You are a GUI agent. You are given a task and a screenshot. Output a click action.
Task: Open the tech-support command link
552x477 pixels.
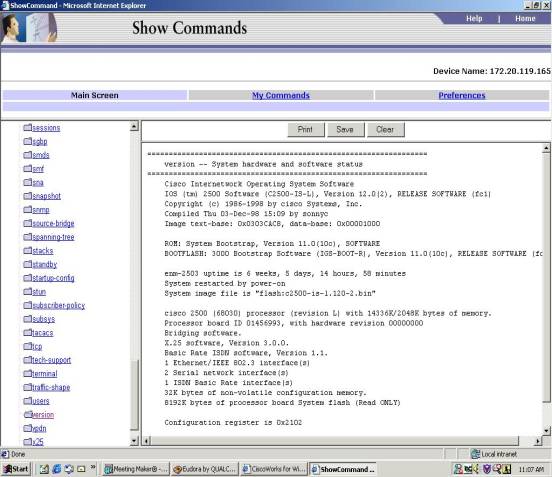pos(52,360)
